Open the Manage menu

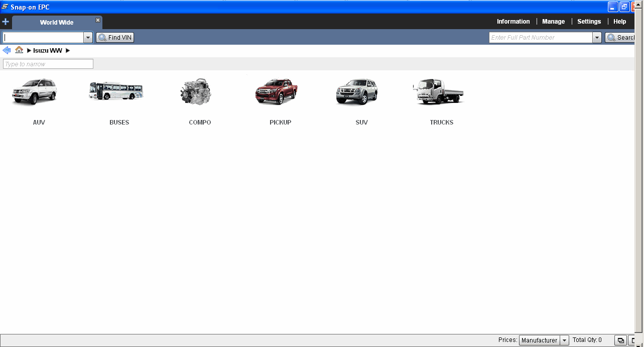[553, 22]
